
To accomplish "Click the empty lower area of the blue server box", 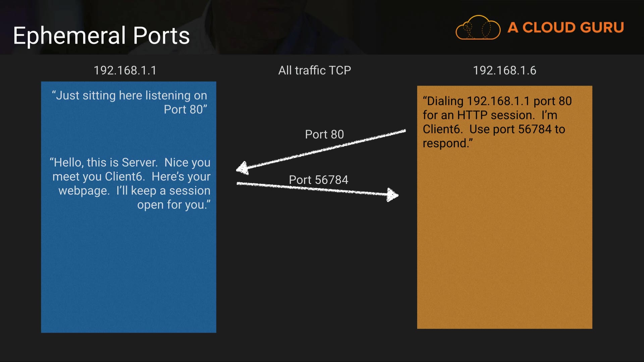I will click(128, 275).
